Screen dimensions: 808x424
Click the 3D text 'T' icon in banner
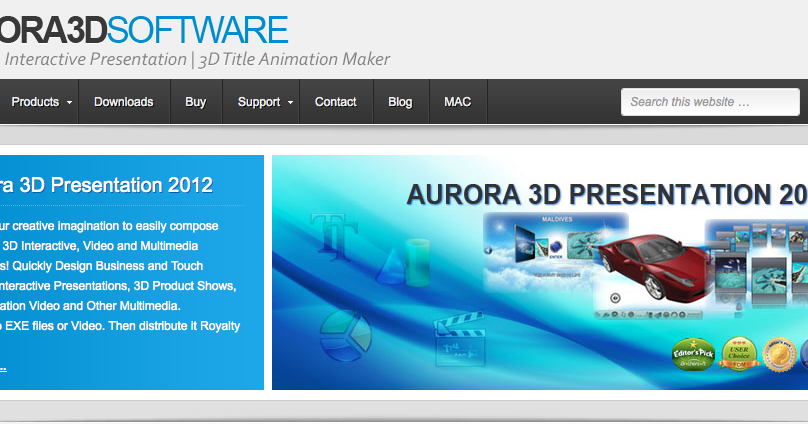click(x=333, y=236)
